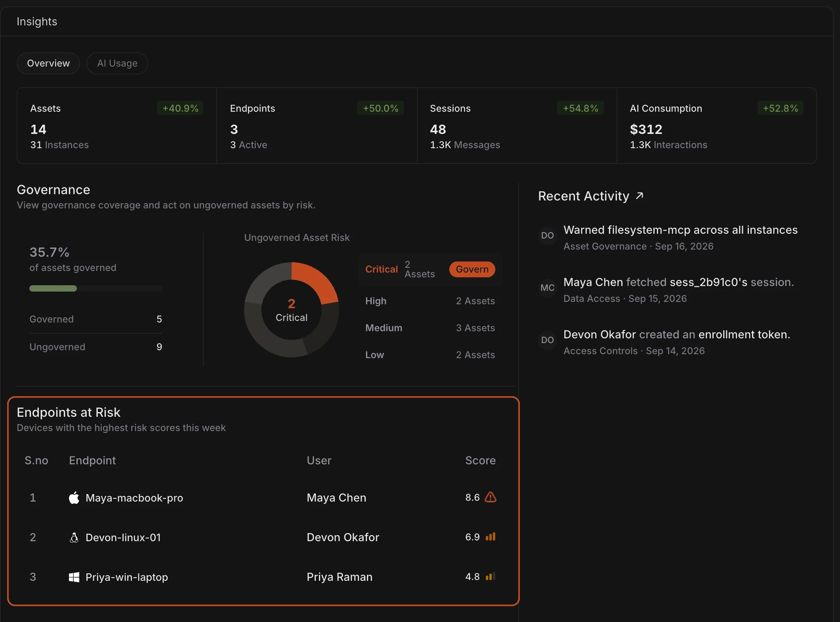Click the User column header

coord(319,460)
